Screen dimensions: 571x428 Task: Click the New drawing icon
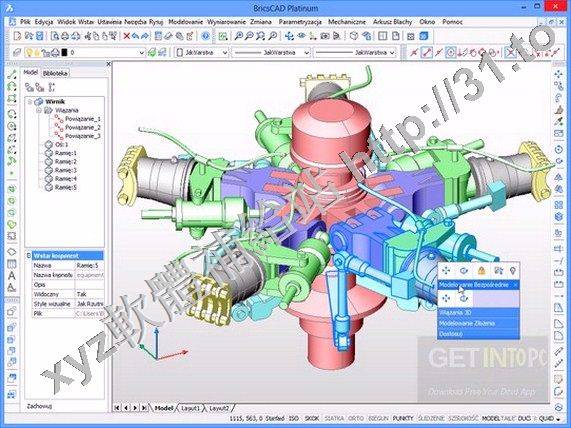point(17,36)
